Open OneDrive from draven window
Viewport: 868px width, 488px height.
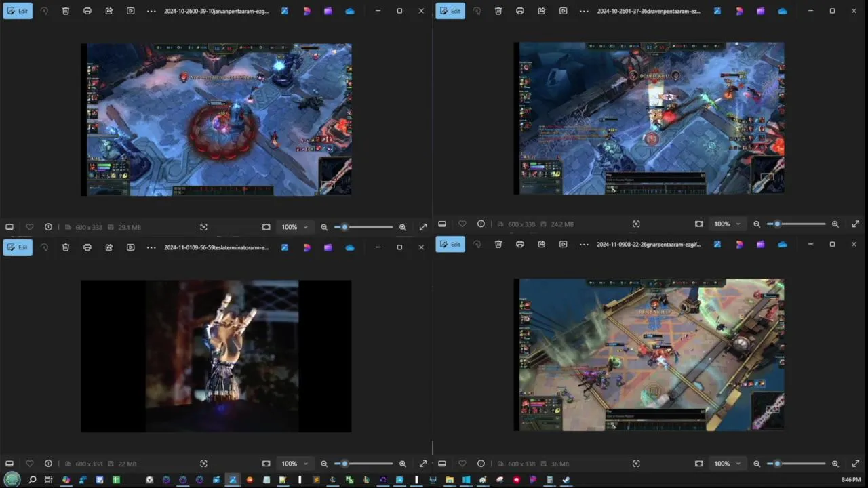click(x=783, y=11)
